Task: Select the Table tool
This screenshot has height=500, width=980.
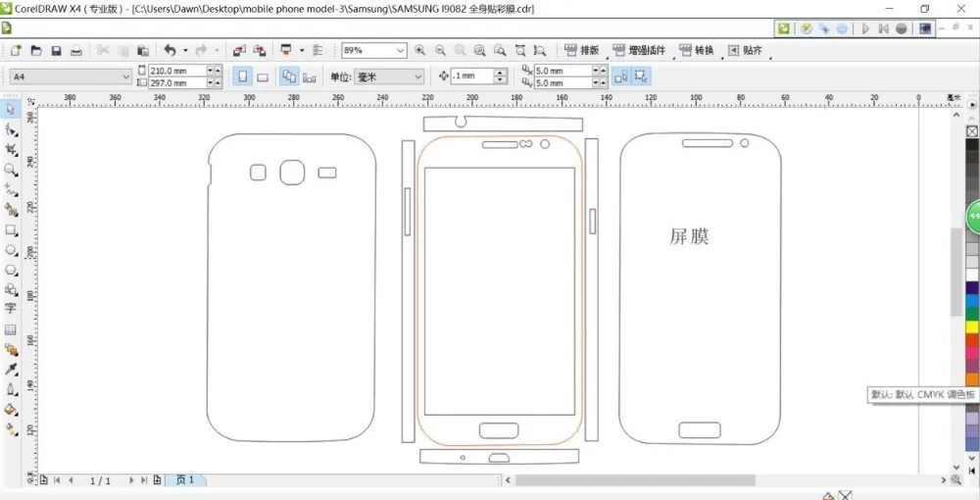Action: click(x=11, y=329)
